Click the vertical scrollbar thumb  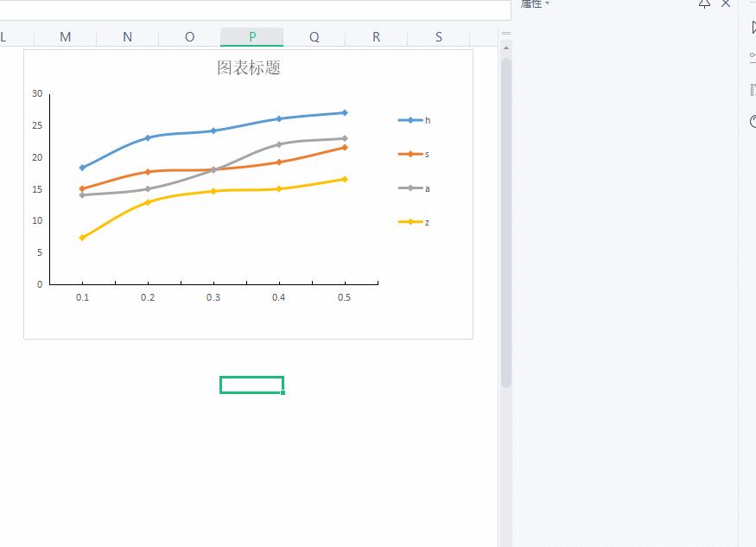point(505,223)
